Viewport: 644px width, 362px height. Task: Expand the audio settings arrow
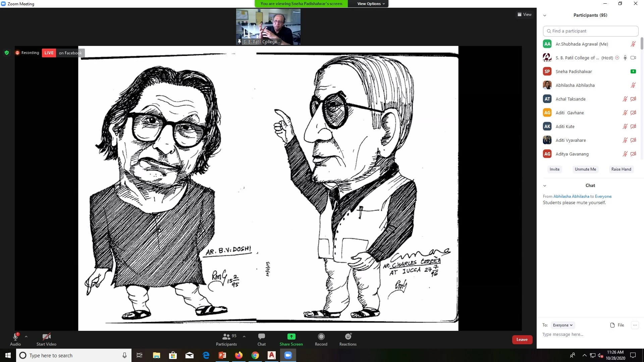click(26, 337)
